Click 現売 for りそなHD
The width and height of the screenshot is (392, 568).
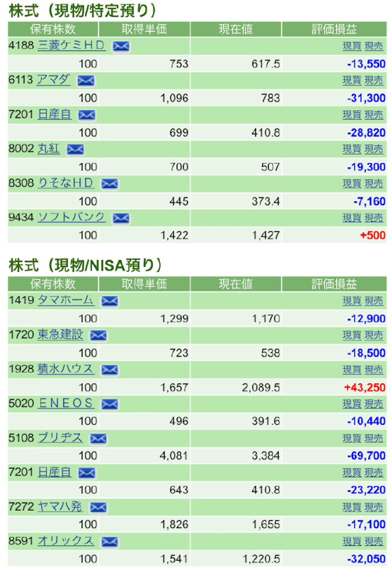click(374, 184)
